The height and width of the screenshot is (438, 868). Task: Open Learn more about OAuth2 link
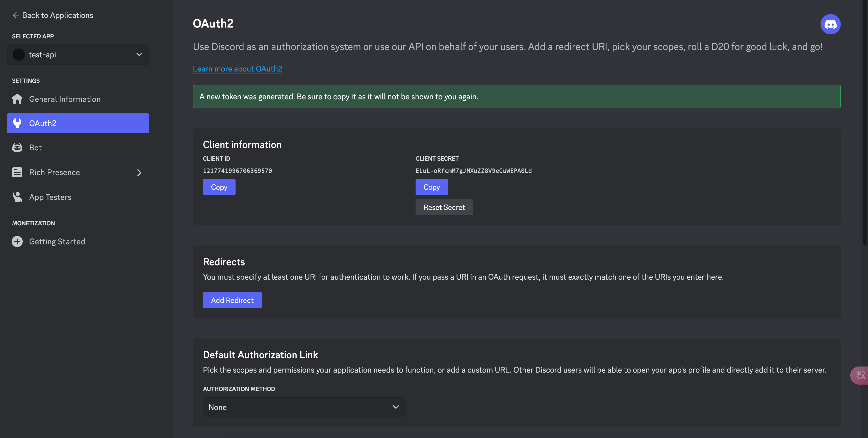pos(237,69)
